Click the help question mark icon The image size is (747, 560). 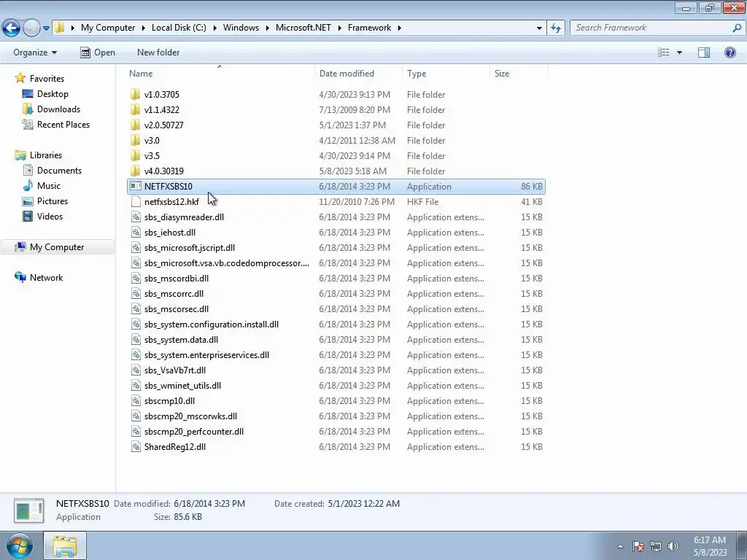[x=729, y=52]
